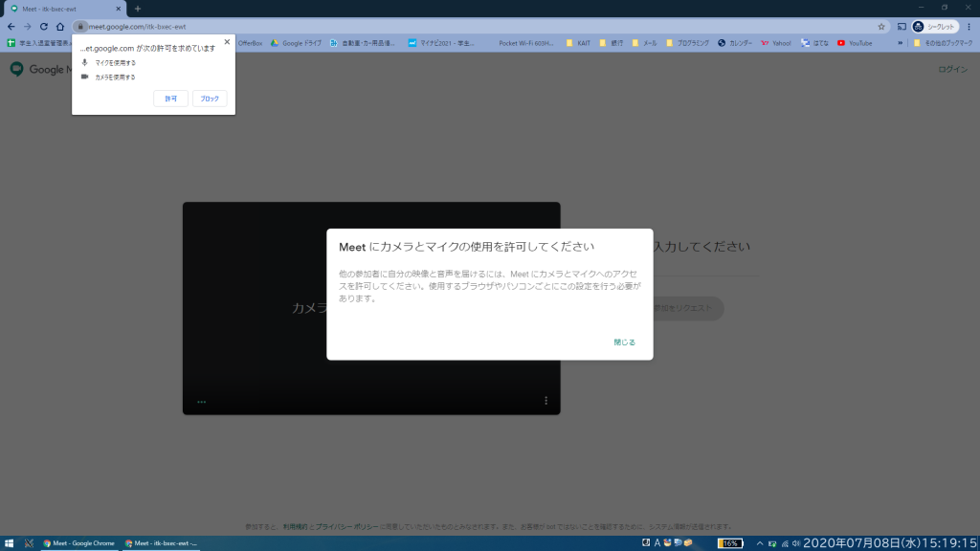Switch to Meet - itk-bxec-ewt taskbar window
This screenshot has height=551, width=980.
(161, 543)
